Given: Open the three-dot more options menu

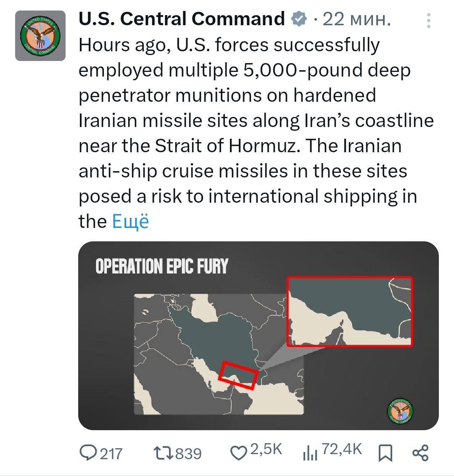Looking at the screenshot, I should pos(428,21).
